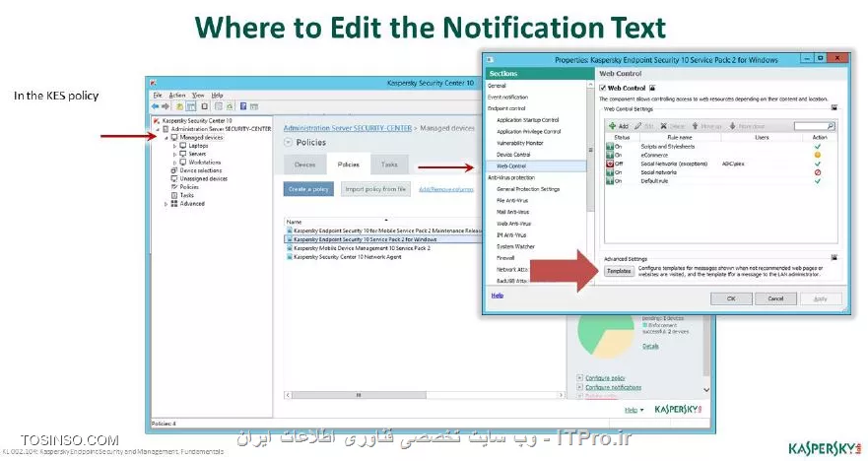Click the lock icon for Web Control Settings
Image resolution: width=868 pixels, height=461 pixels.
tap(835, 108)
